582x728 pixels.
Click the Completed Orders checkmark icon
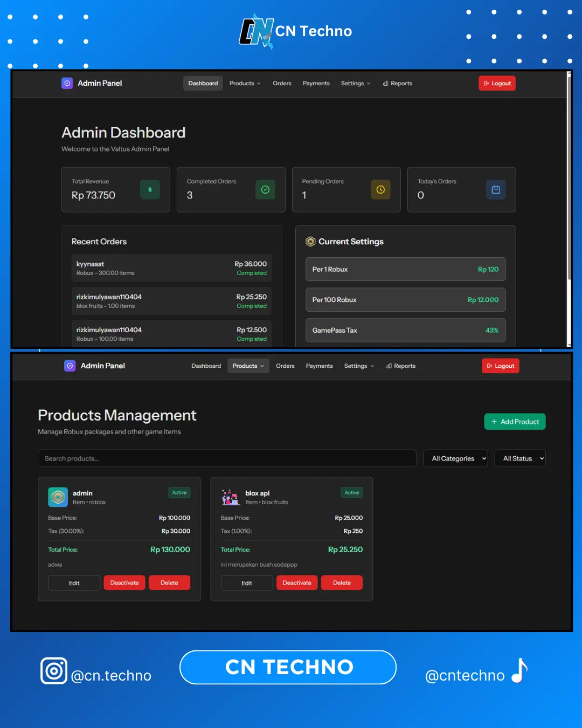pos(265,190)
